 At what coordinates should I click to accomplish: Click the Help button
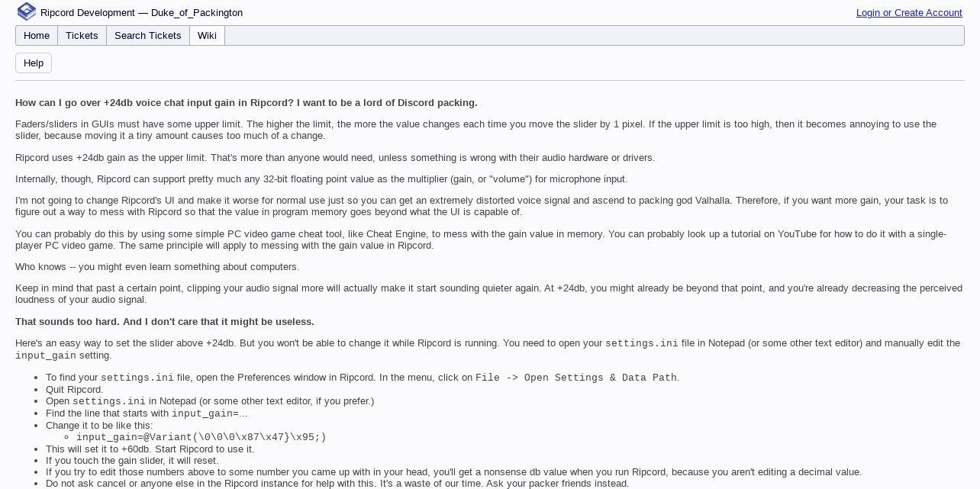click(34, 63)
